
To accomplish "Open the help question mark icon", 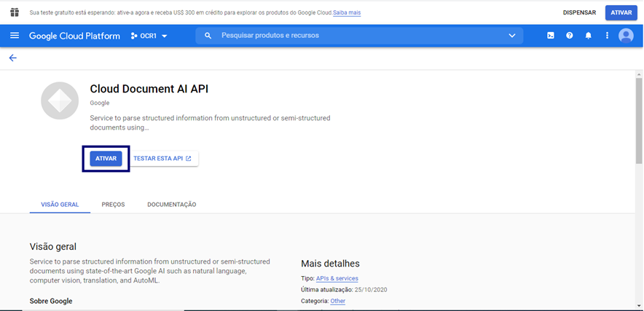I will 569,36.
